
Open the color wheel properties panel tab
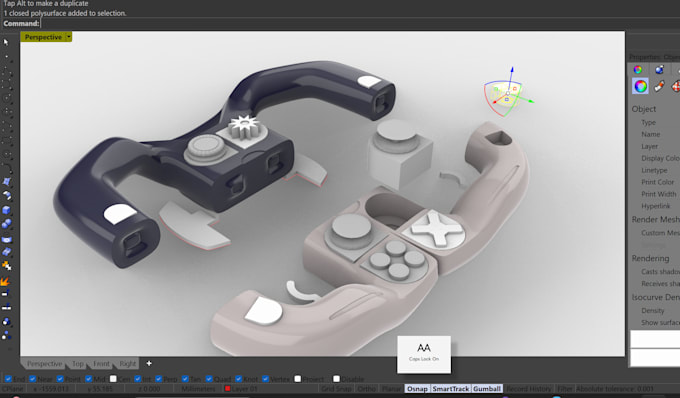638,69
